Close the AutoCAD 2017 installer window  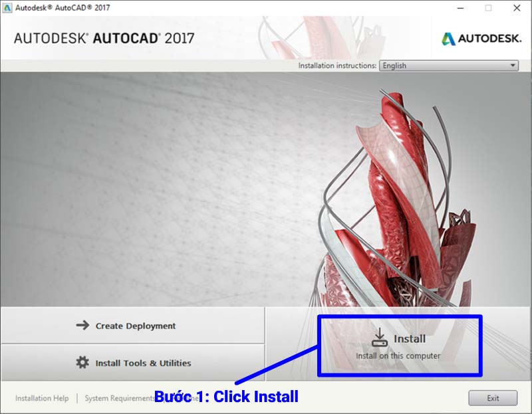click(x=517, y=8)
